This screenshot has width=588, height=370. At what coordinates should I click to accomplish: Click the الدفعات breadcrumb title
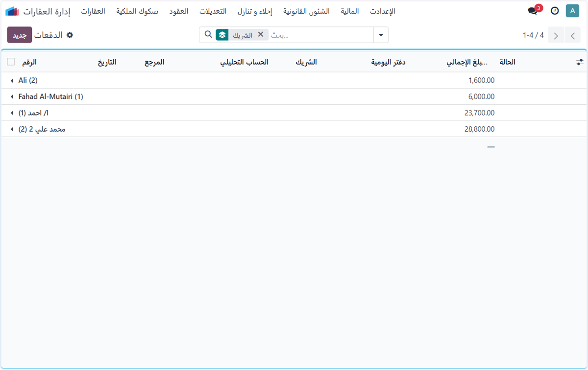point(48,35)
